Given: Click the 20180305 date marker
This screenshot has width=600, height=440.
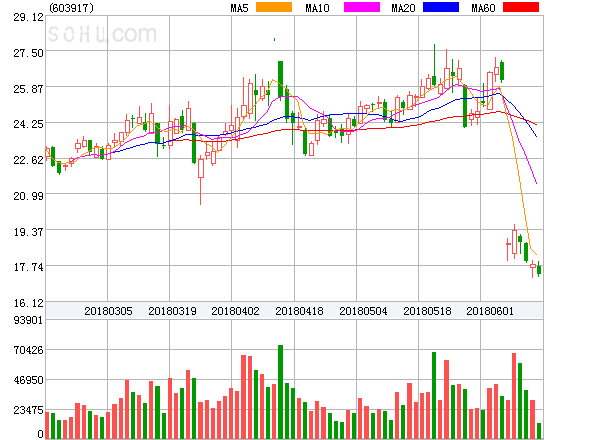Looking at the screenshot, I should pos(108,311).
